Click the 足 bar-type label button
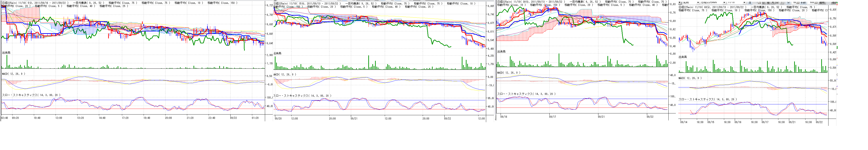 pos(750,3)
